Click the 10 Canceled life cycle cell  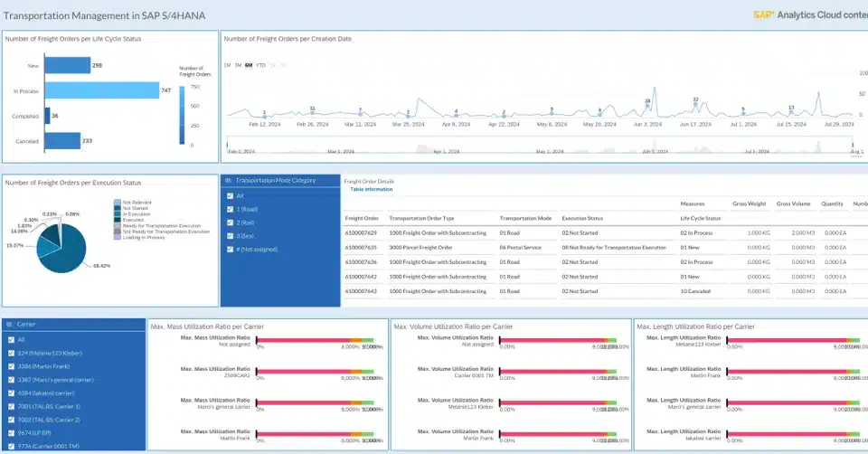click(695, 291)
